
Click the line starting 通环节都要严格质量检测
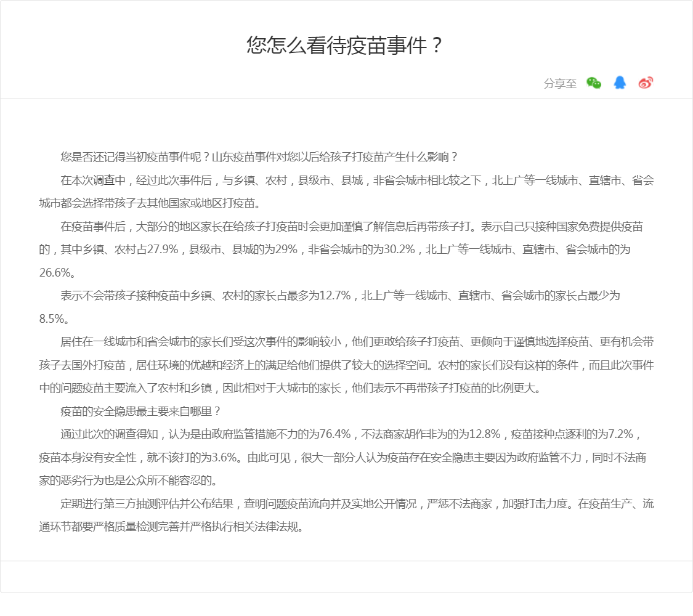(x=171, y=527)
